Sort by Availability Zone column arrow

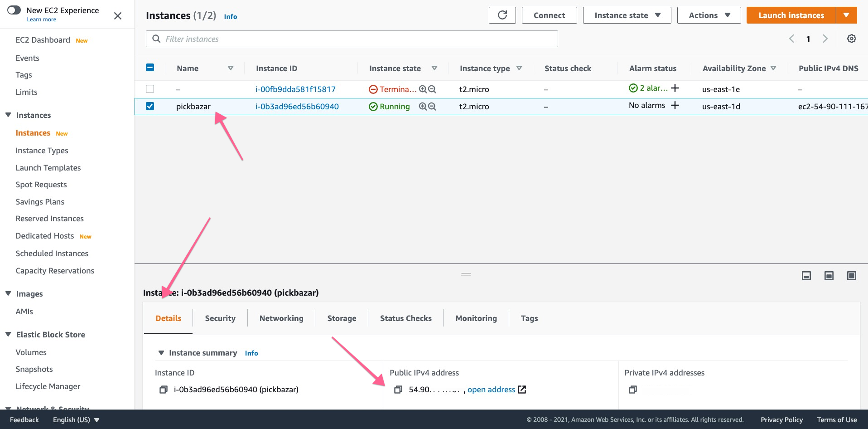(773, 68)
